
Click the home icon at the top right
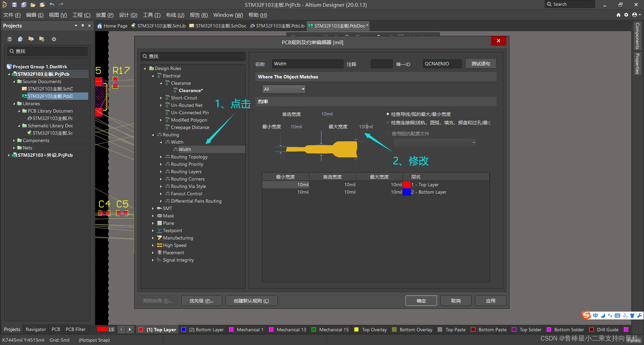[619, 15]
